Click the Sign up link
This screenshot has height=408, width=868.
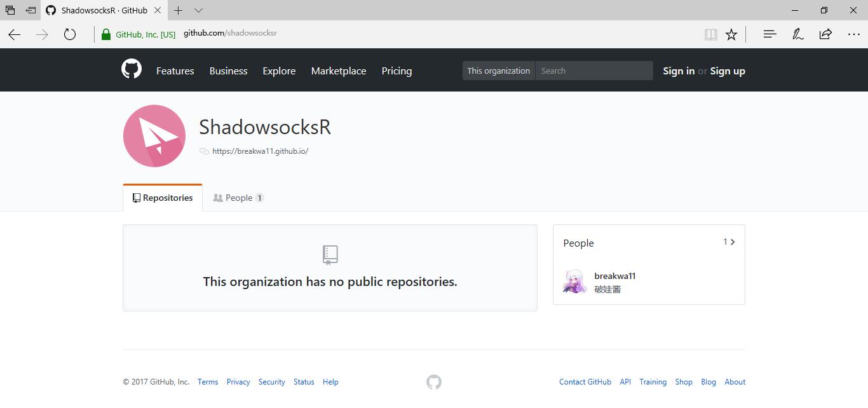point(728,71)
